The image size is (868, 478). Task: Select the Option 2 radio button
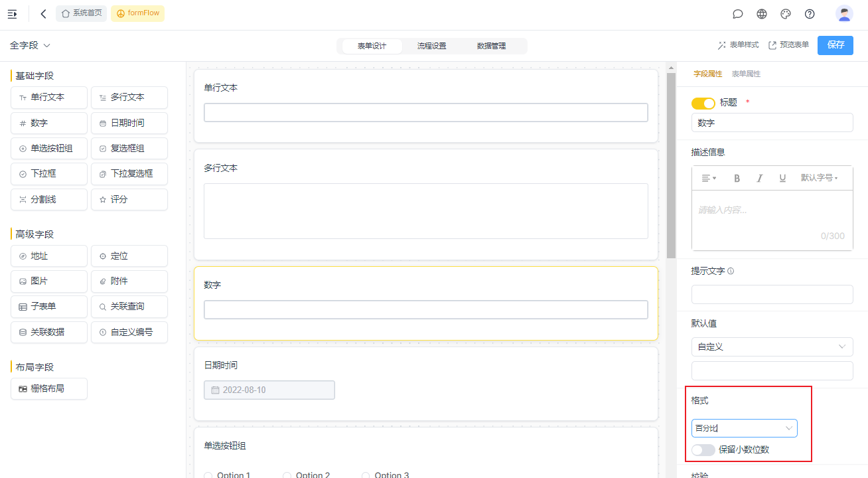click(287, 475)
